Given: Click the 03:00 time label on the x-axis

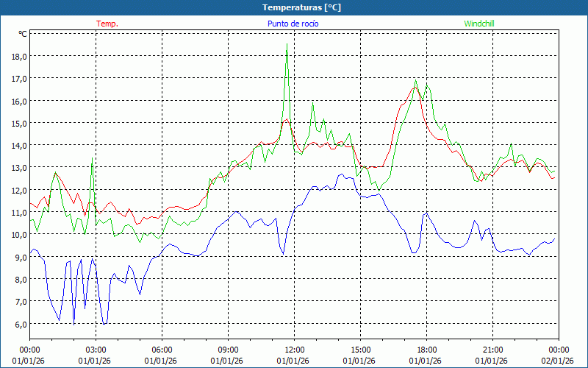Looking at the screenshot, I should point(96,350).
